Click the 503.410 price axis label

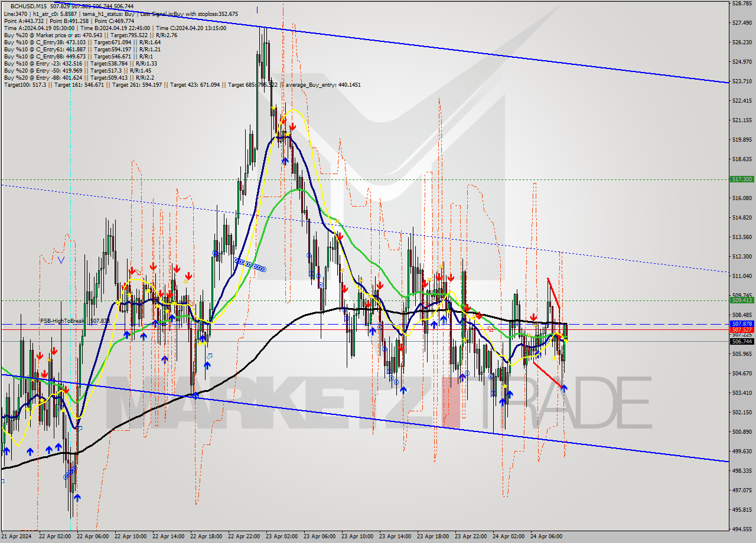tap(741, 393)
